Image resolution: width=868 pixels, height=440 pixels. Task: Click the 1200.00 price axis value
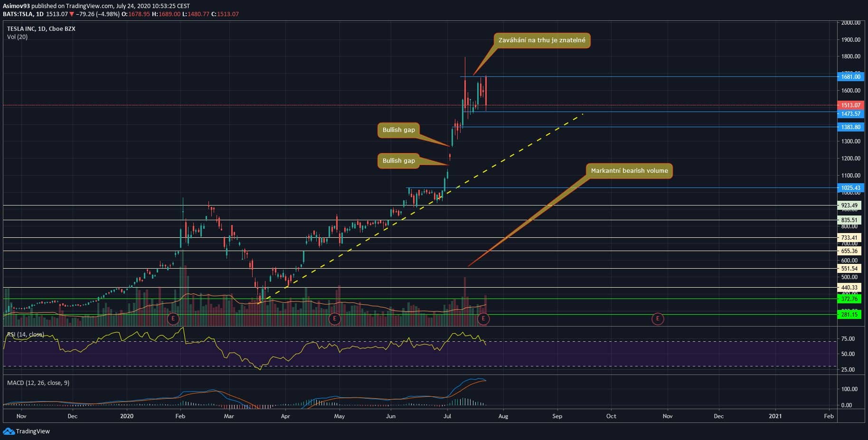[851, 159]
